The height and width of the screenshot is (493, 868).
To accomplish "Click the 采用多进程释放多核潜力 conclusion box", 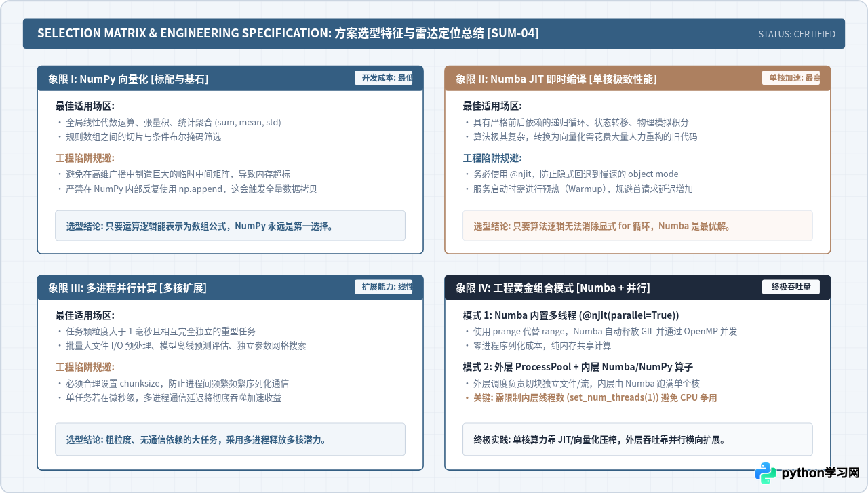I will coord(230,439).
